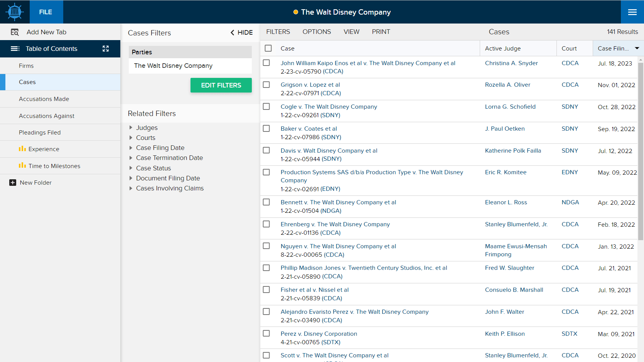Expand the Document Filing Date filter

pyautogui.click(x=131, y=178)
